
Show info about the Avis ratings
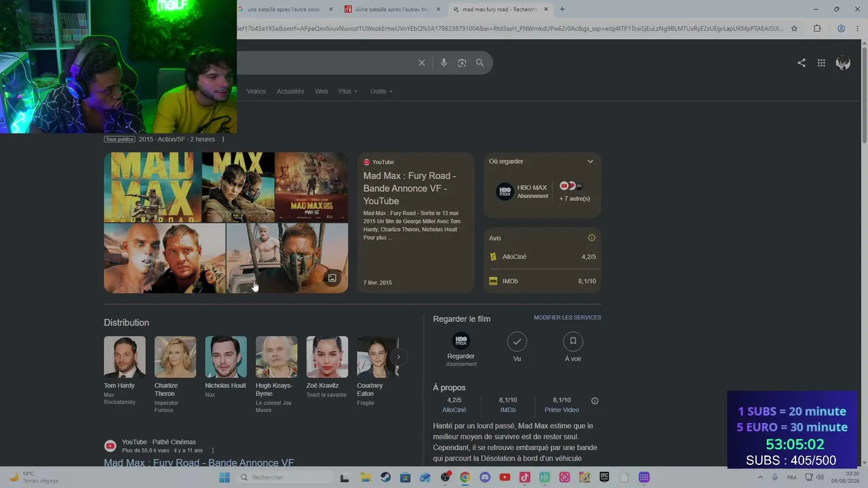tap(591, 238)
